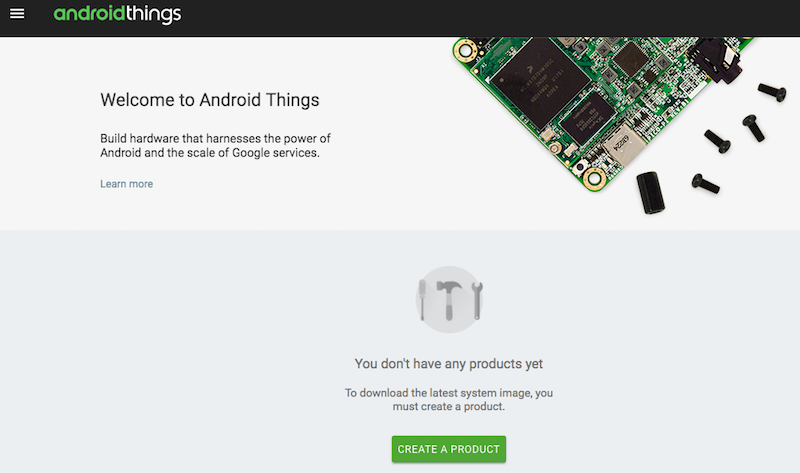
Task: Click the 'Build hardware that harnesses' description
Action: tap(215, 145)
